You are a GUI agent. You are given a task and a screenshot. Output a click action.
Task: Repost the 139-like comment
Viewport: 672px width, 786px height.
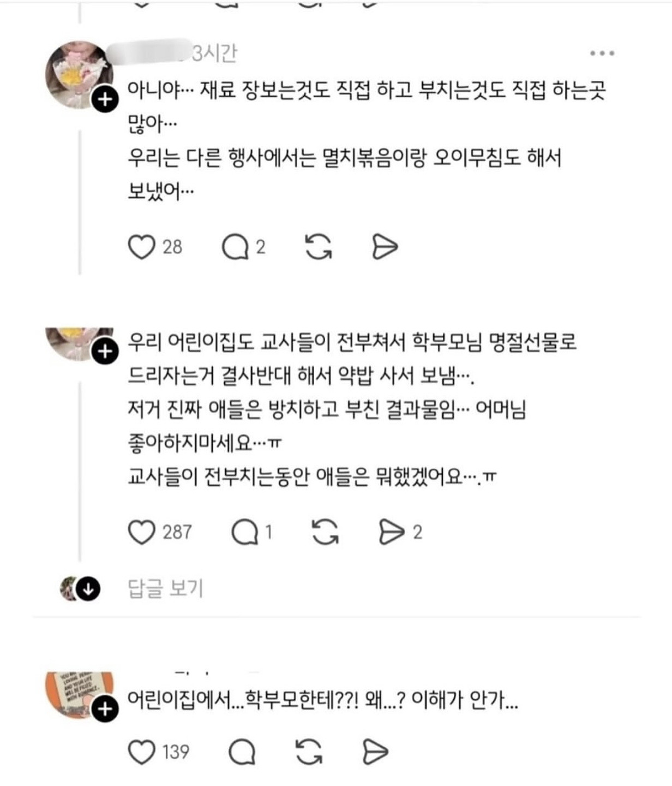pyautogui.click(x=309, y=752)
